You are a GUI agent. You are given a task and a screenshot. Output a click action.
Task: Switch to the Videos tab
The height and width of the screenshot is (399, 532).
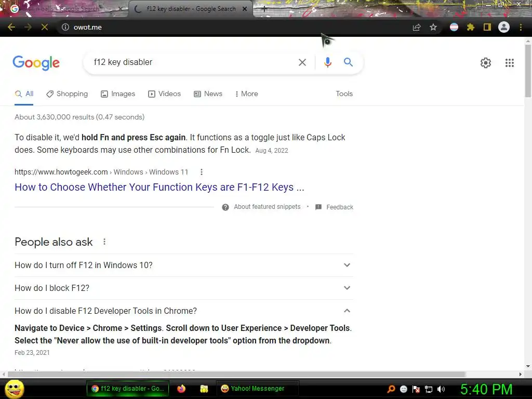pyautogui.click(x=165, y=94)
